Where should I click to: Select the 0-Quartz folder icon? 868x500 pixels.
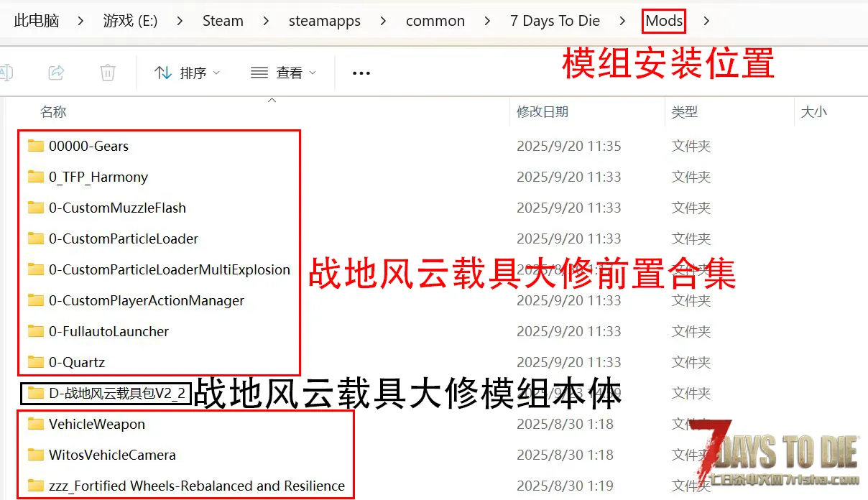(x=36, y=362)
